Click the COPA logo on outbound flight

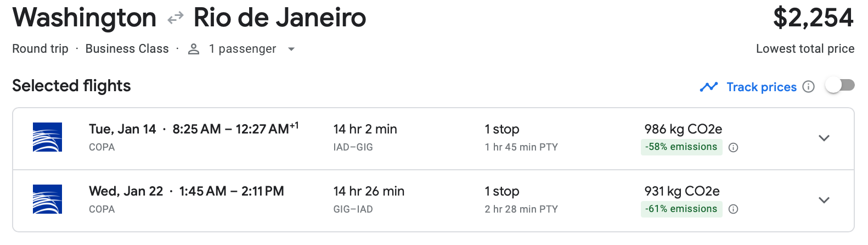click(47, 137)
